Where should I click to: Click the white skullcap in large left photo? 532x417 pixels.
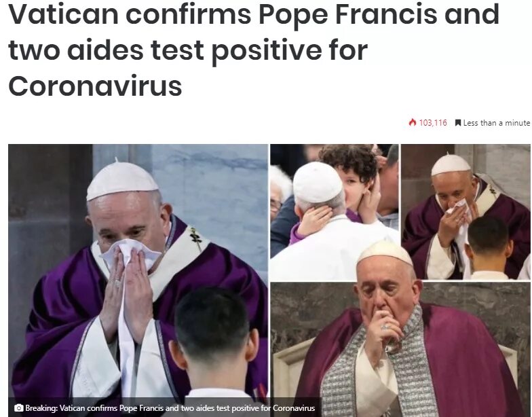coord(121,181)
